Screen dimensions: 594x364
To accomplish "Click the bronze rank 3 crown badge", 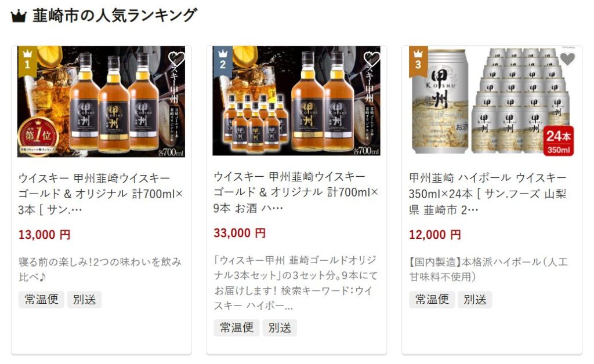I will (418, 61).
